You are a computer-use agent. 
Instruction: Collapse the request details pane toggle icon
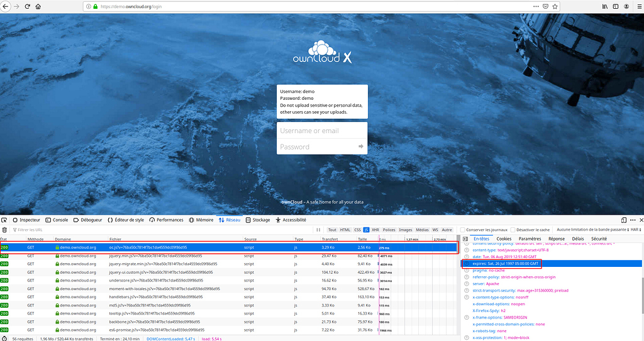click(x=465, y=239)
